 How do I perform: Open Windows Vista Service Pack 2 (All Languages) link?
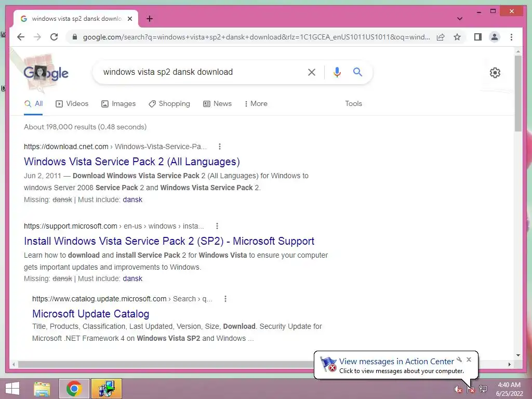pos(132,162)
